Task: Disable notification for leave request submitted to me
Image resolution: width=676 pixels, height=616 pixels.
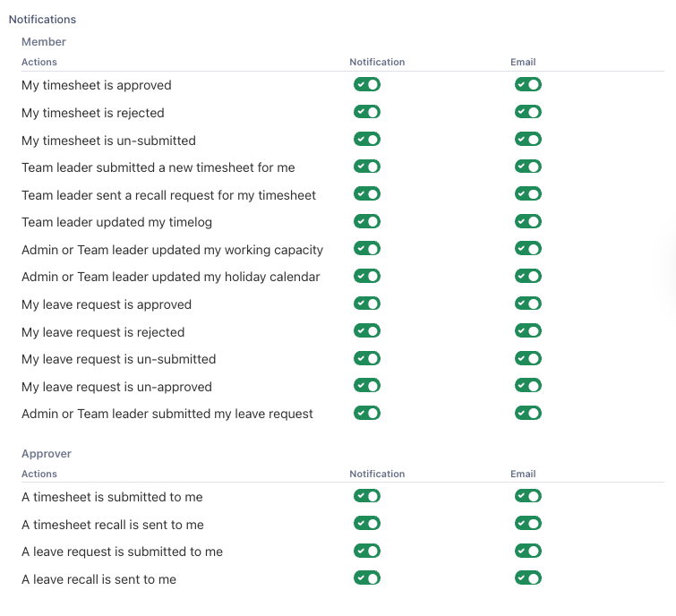Action: pyautogui.click(x=367, y=551)
